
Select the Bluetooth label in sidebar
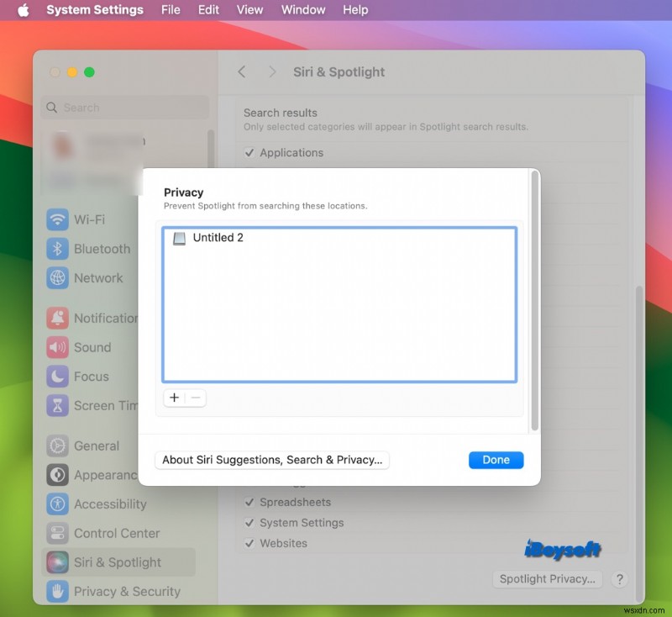tap(102, 249)
